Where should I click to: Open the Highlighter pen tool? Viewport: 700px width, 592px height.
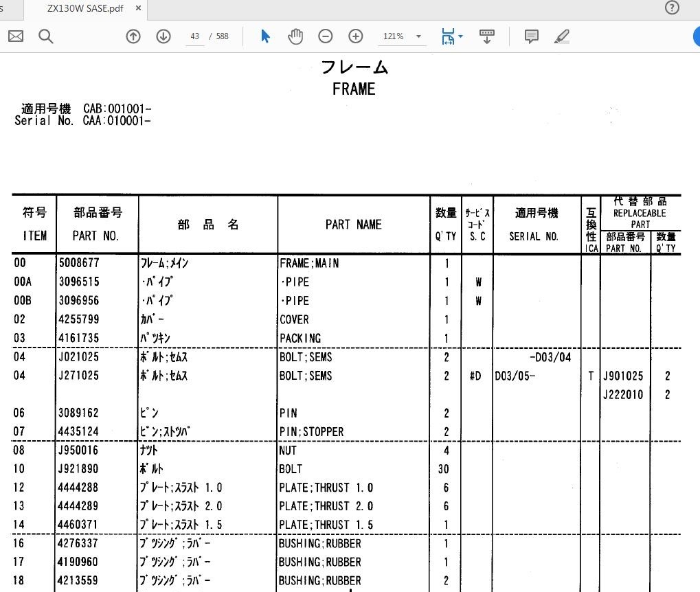pos(561,36)
